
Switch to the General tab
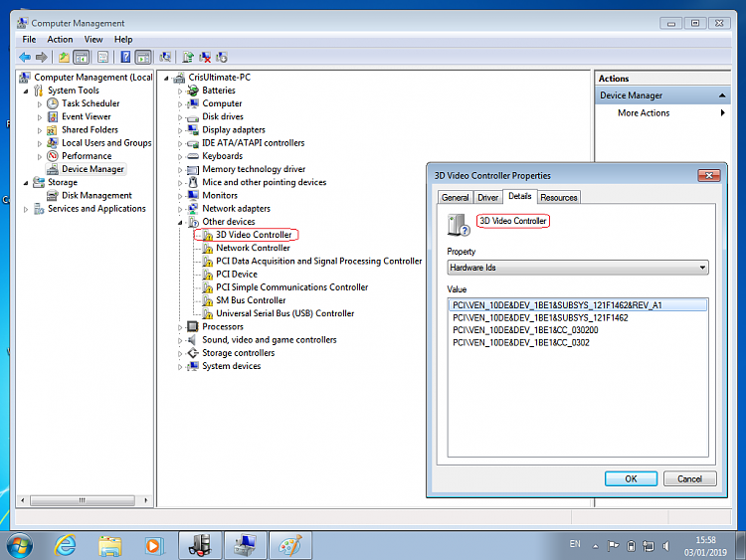point(455,198)
